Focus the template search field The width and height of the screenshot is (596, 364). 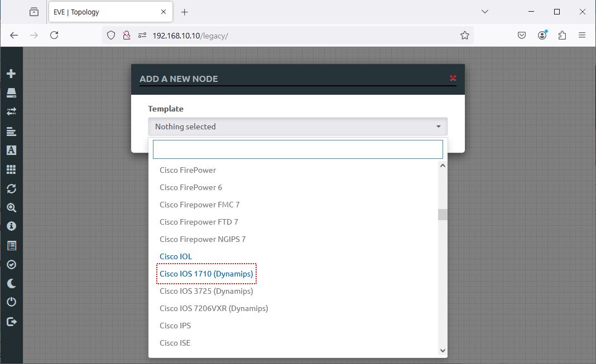click(298, 149)
